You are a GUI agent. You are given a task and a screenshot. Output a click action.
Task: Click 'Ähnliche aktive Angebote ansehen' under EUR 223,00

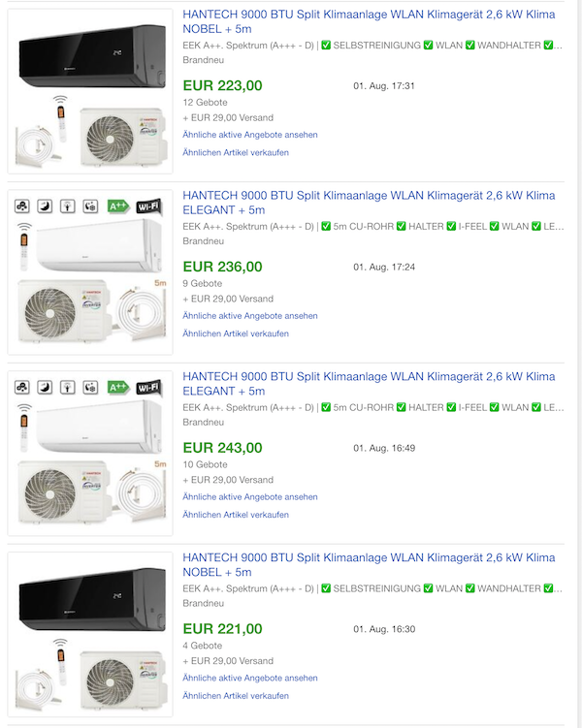(250, 135)
